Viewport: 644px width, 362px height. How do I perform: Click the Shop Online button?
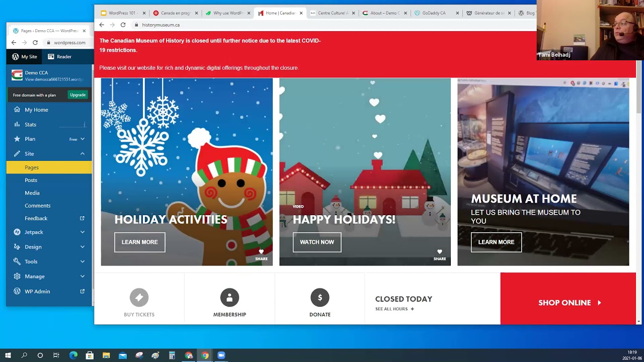point(569,303)
